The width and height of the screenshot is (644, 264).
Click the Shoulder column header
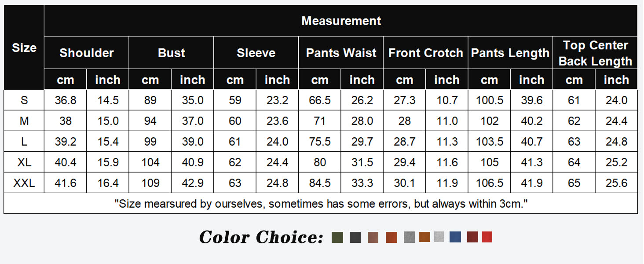click(87, 53)
